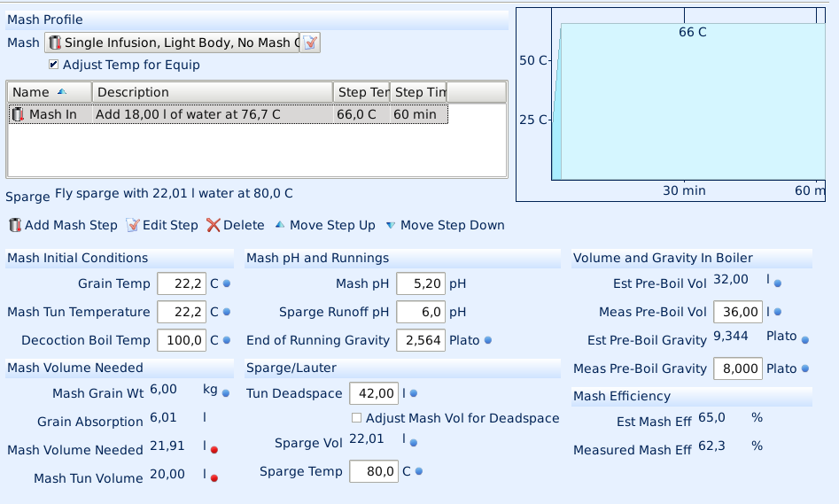The width and height of the screenshot is (839, 504).
Task: Enable Adjust Mash Vol for Deadspace
Action: 356,417
